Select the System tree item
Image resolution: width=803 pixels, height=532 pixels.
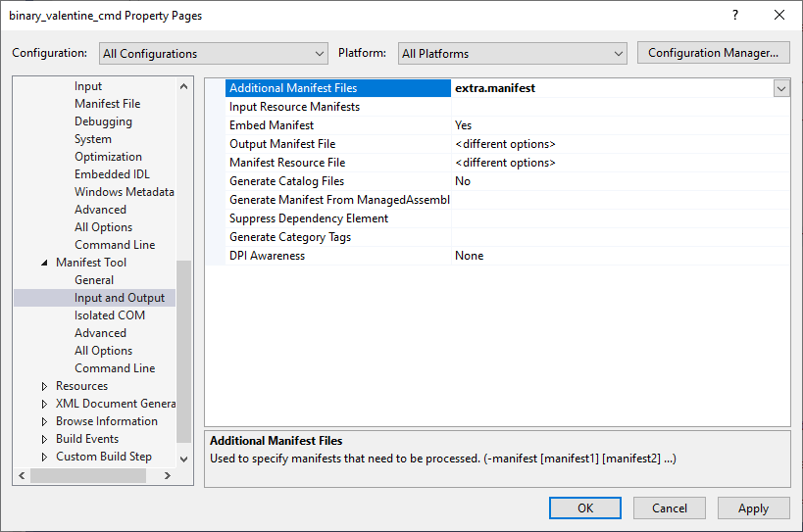tap(93, 139)
